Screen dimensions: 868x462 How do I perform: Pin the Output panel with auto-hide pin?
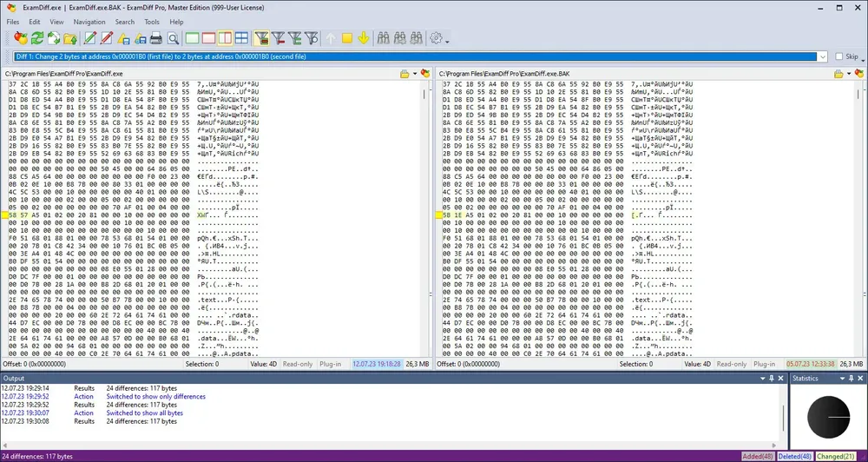[771, 379]
